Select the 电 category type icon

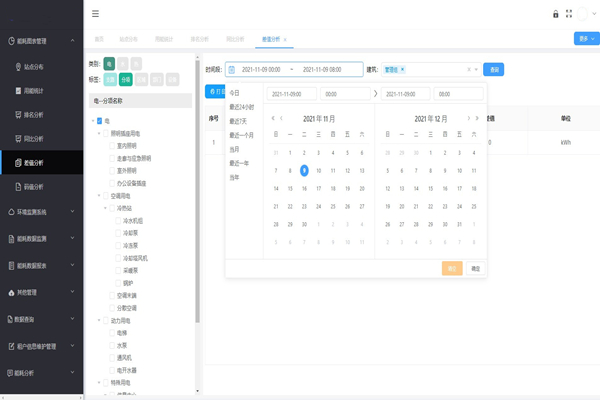pos(110,64)
